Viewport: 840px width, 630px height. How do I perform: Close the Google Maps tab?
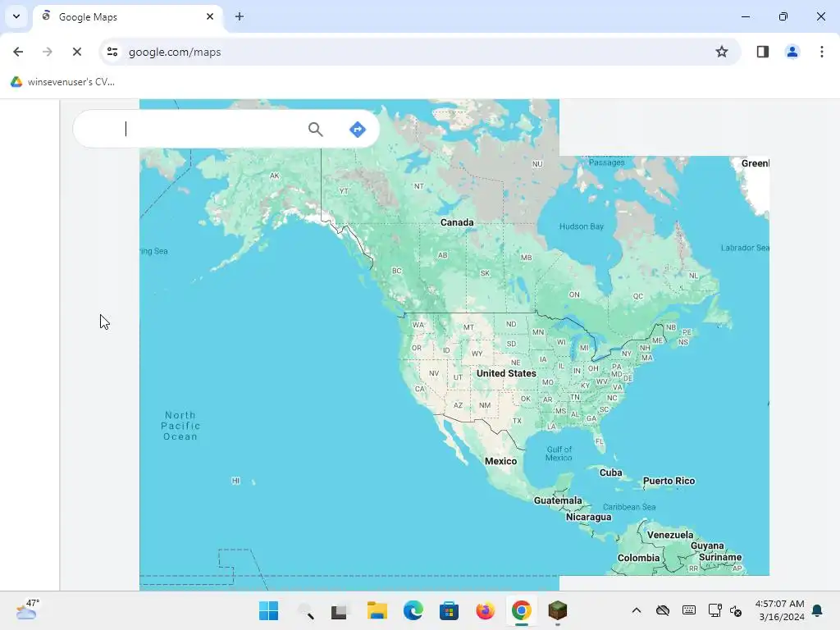click(x=210, y=16)
